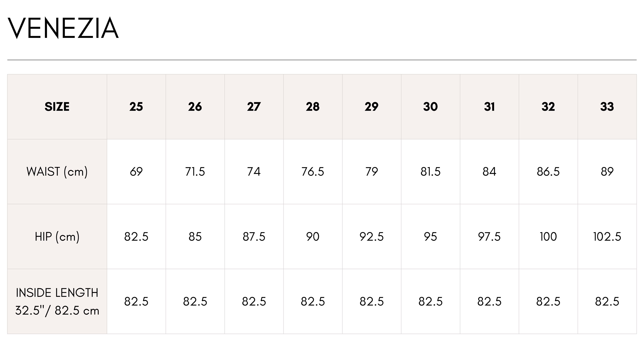Select waist value 71.5

[195, 172]
